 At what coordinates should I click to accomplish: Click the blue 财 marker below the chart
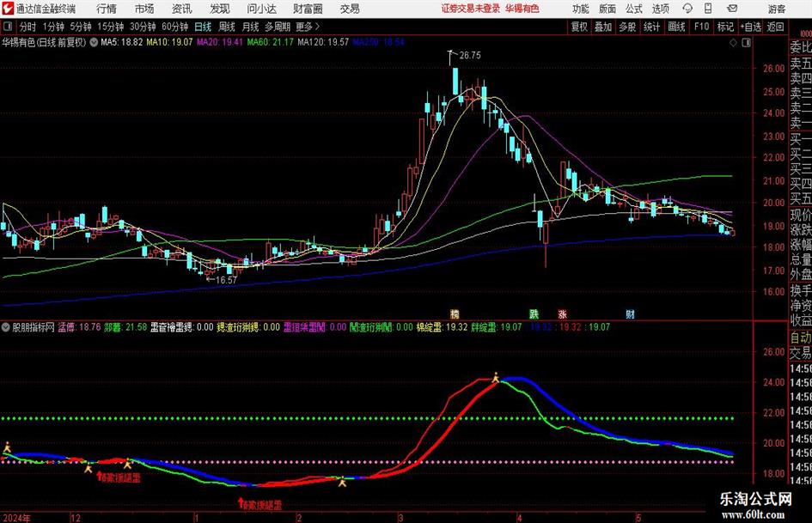[x=630, y=313]
